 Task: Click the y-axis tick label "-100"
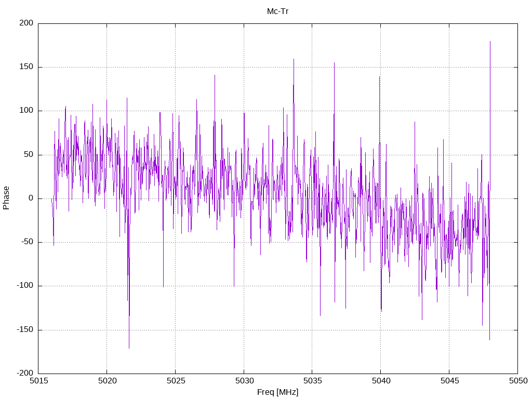click(25, 286)
